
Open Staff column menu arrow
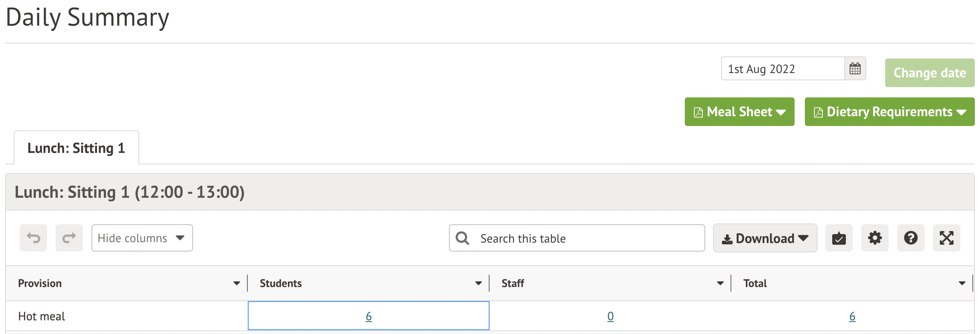[720, 283]
